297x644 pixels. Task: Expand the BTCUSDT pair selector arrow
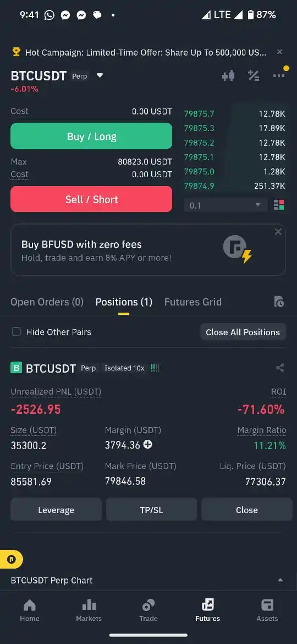(100, 75)
